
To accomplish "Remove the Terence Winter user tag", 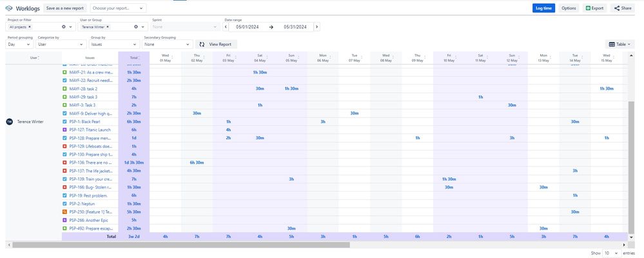I will click(x=108, y=26).
